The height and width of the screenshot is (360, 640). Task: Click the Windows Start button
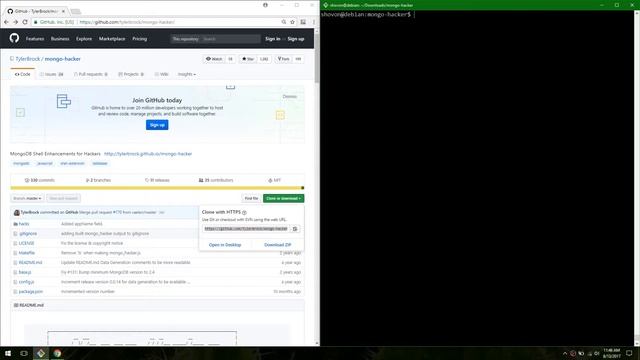pyautogui.click(x=8, y=353)
